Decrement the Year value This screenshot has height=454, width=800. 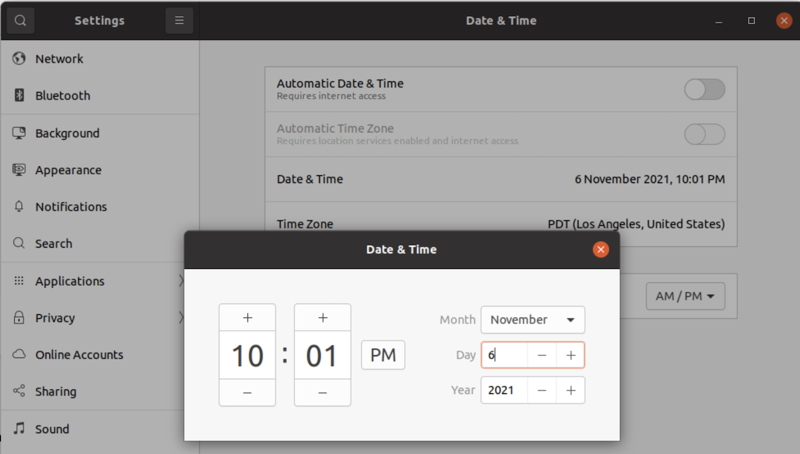(541, 390)
